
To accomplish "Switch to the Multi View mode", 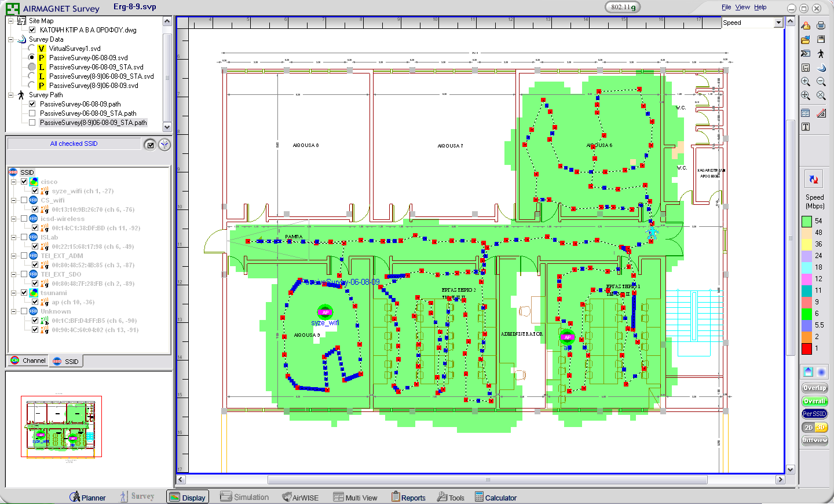I will pyautogui.click(x=355, y=497).
